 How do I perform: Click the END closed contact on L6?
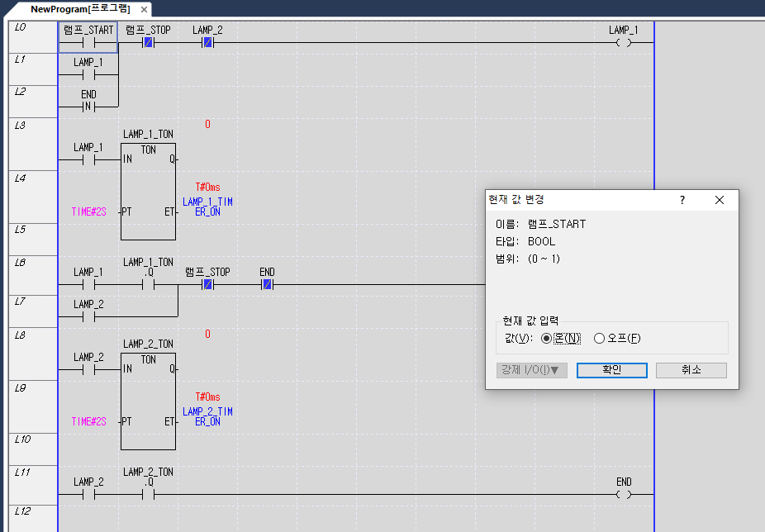[x=268, y=284]
